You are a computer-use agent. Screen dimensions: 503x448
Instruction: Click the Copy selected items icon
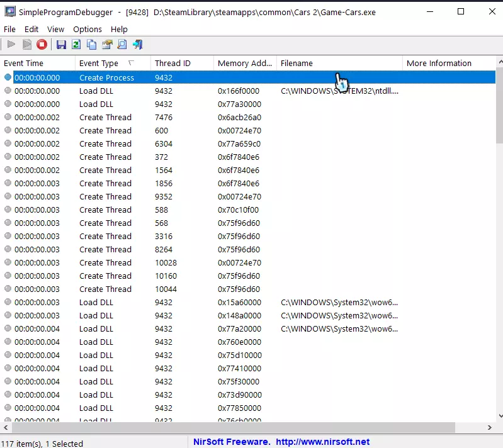point(92,44)
